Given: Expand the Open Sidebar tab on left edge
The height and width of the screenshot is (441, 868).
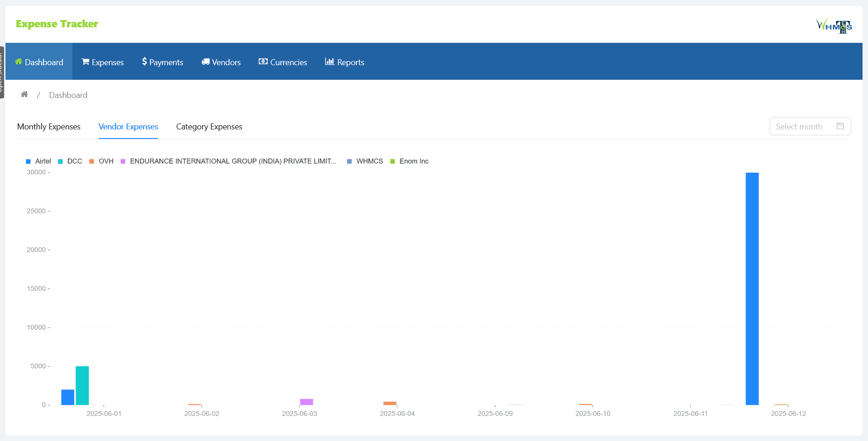Looking at the screenshot, I should (x=2, y=72).
